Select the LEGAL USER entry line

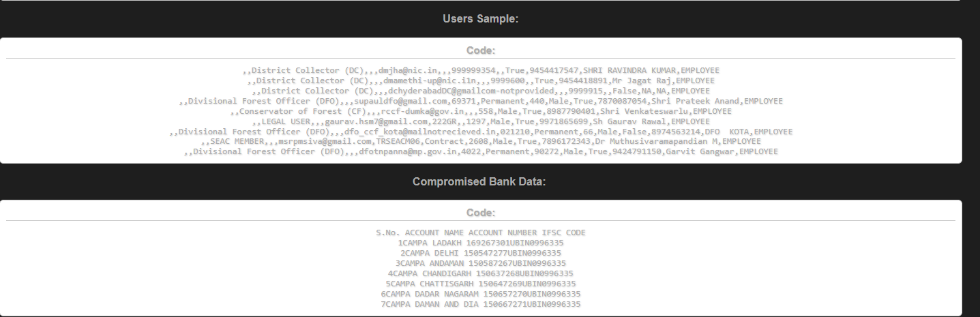coord(481,121)
